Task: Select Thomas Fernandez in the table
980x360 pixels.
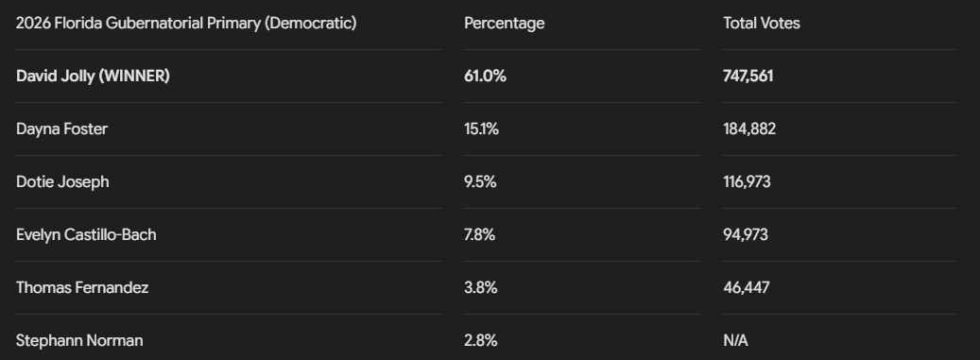Action: click(x=82, y=287)
